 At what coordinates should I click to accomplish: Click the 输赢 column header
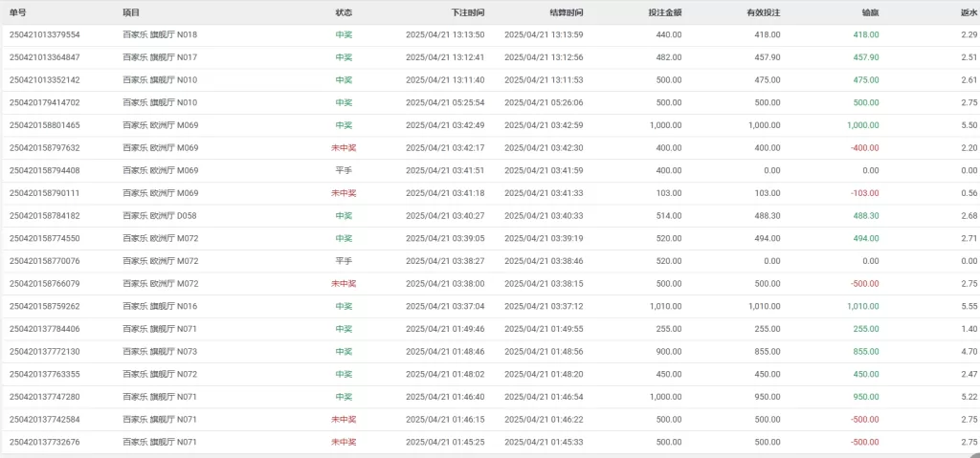pyautogui.click(x=871, y=12)
